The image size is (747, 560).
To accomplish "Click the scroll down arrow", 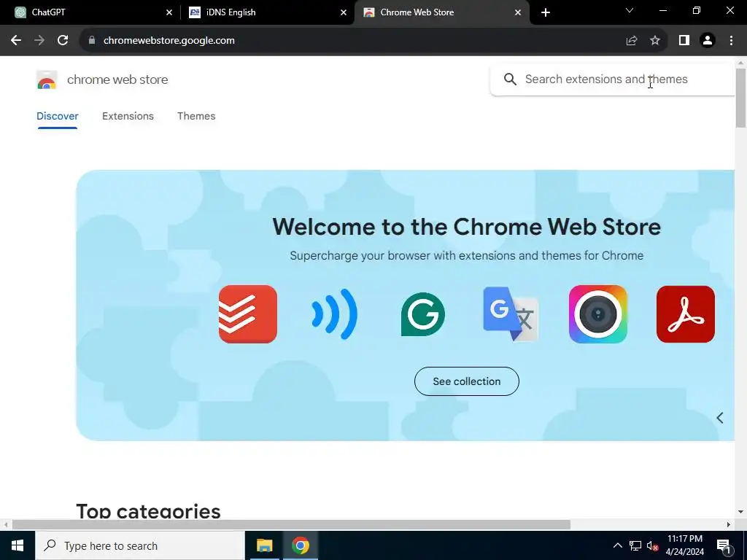I will 740,512.
